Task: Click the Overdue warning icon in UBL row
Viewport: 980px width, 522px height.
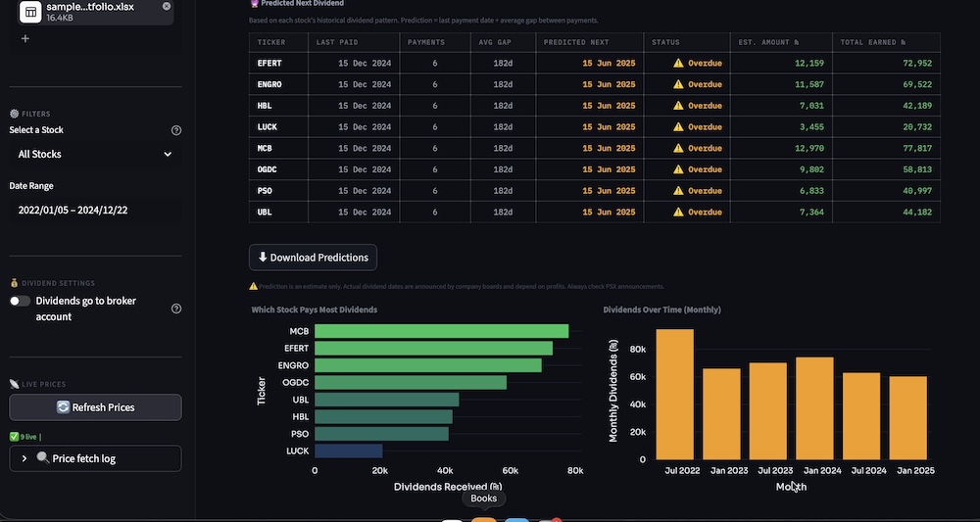Action: coord(678,213)
